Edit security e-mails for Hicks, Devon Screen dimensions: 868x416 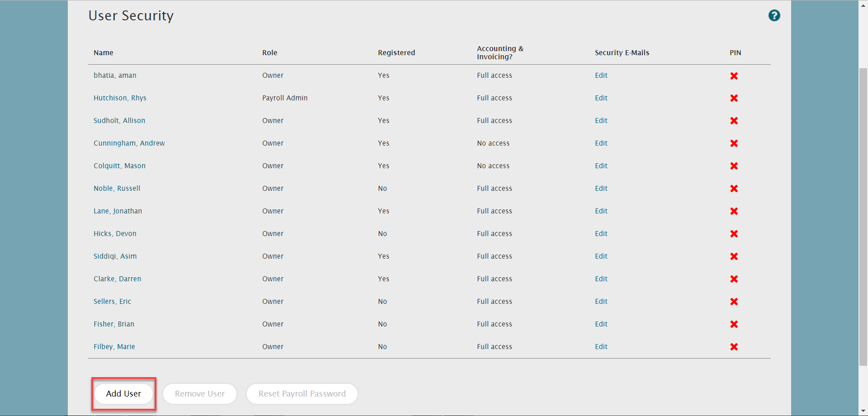point(601,234)
